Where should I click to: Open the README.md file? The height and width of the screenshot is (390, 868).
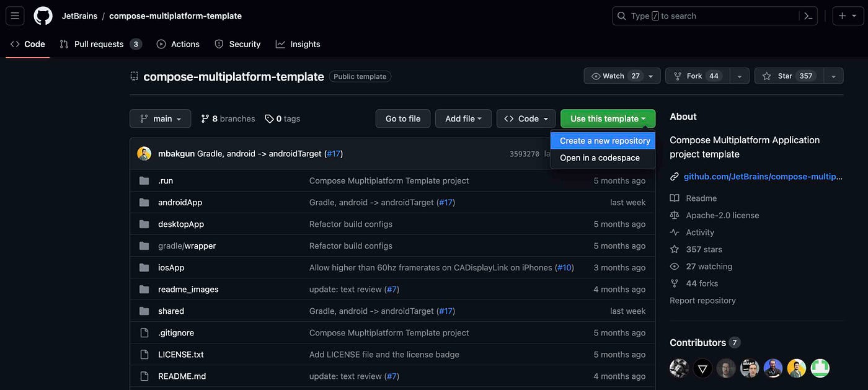182,376
